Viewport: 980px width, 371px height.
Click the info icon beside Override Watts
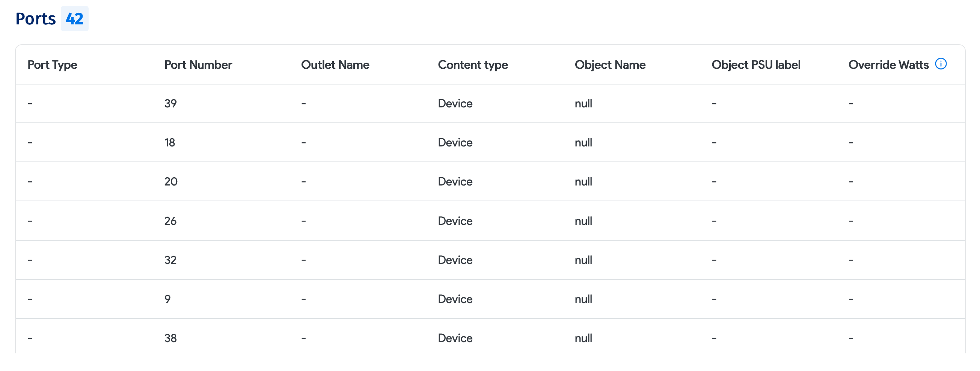pyautogui.click(x=941, y=64)
